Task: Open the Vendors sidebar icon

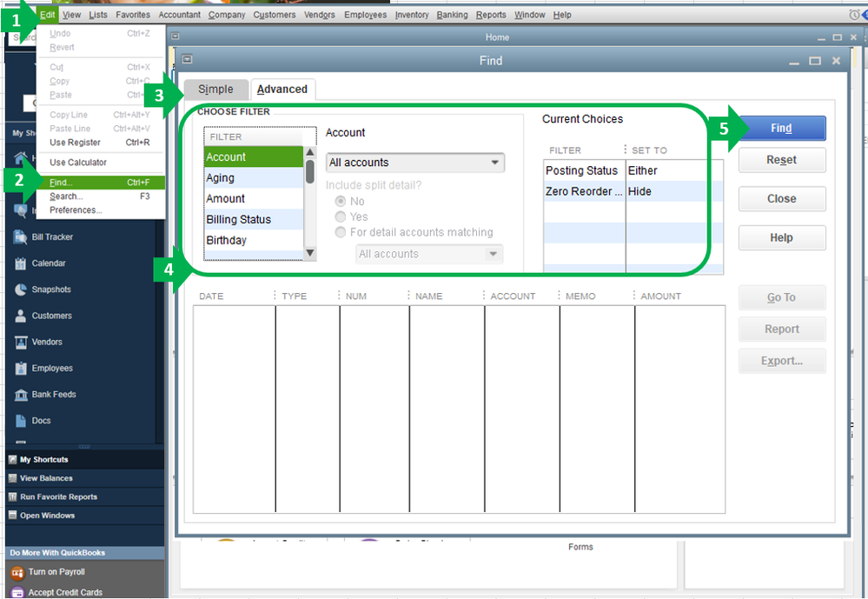Action: coord(21,342)
